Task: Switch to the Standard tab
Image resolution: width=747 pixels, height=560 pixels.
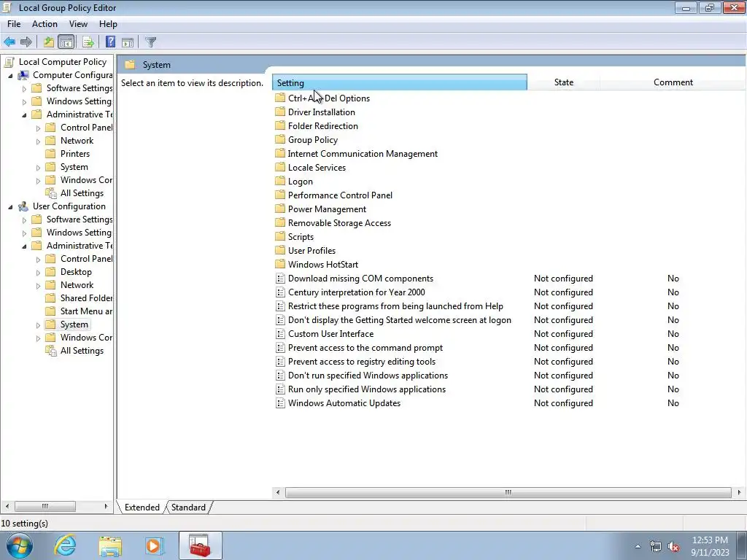Action: pos(188,507)
